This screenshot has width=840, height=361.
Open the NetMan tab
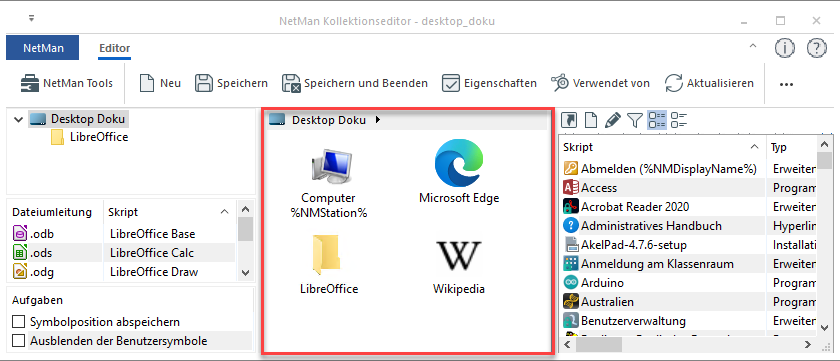click(43, 48)
